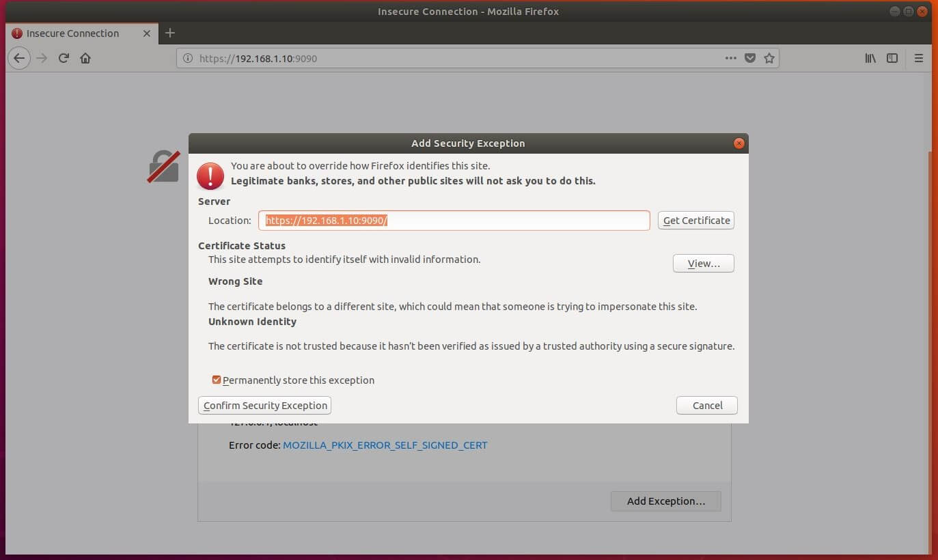Open the Firefox hamburger menu

pos(919,58)
